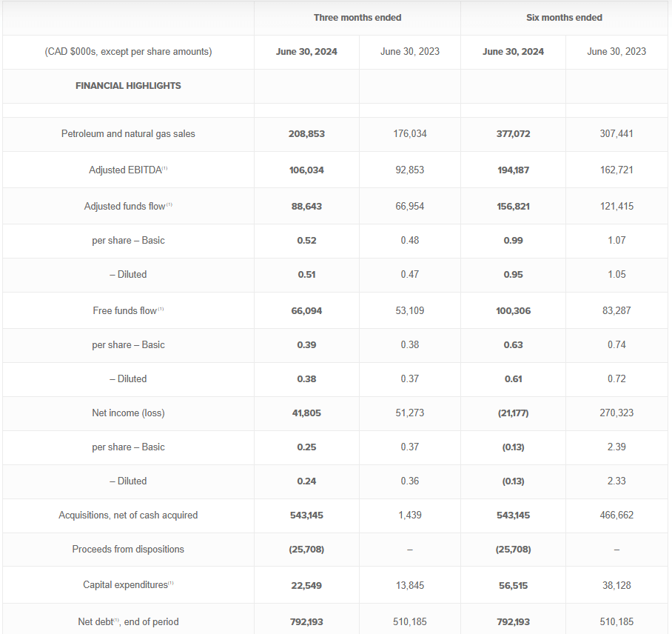Click the Net debt footnote superscript
The image size is (672, 634).
coord(117,620)
